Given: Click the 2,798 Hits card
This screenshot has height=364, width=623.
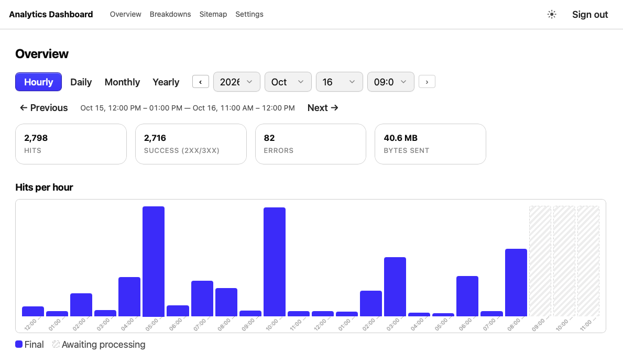Looking at the screenshot, I should click(71, 144).
